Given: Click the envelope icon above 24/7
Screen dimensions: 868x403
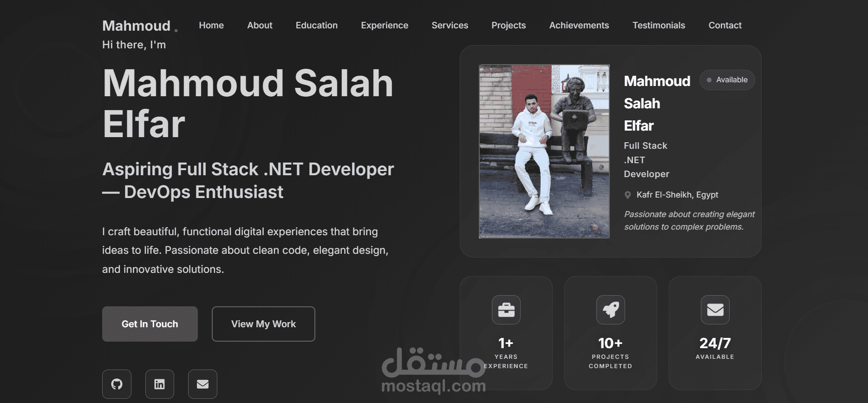Looking at the screenshot, I should [715, 310].
